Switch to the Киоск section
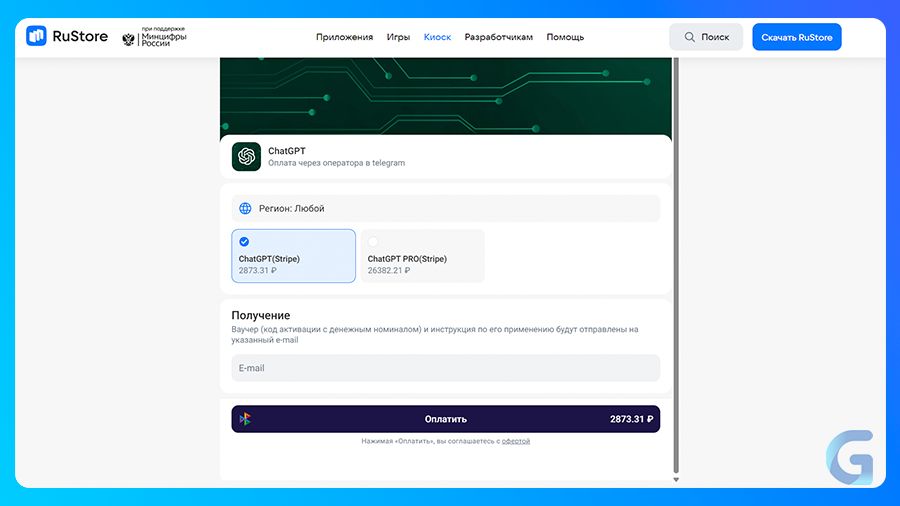 pos(437,37)
